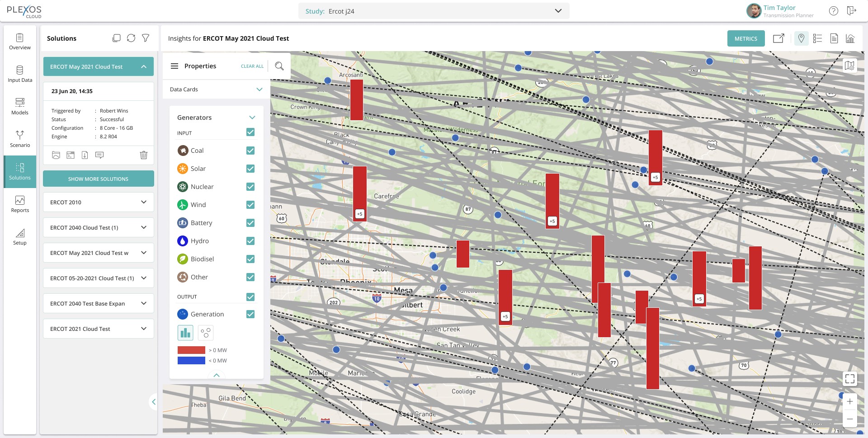Click the +5 badge on the Mesa-area bar
Screen dimensions: 868x438
(x=505, y=316)
